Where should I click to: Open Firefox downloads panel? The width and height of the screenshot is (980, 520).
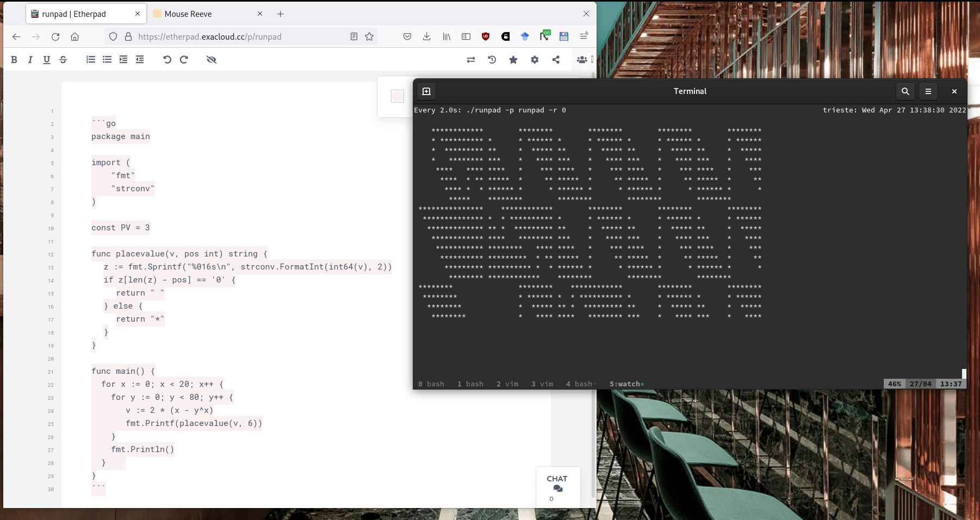click(427, 36)
